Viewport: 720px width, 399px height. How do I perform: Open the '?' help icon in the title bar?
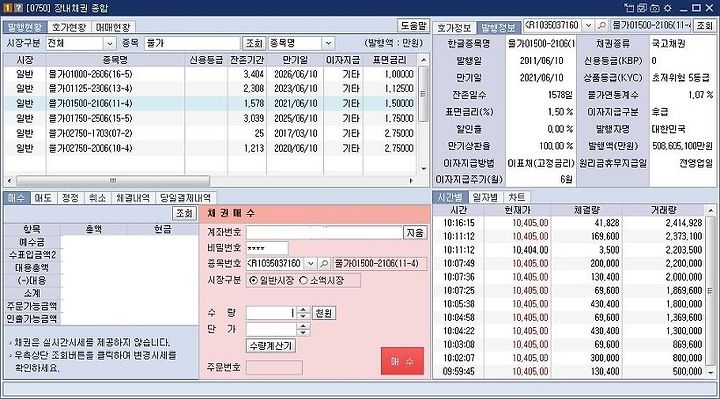pos(17,8)
